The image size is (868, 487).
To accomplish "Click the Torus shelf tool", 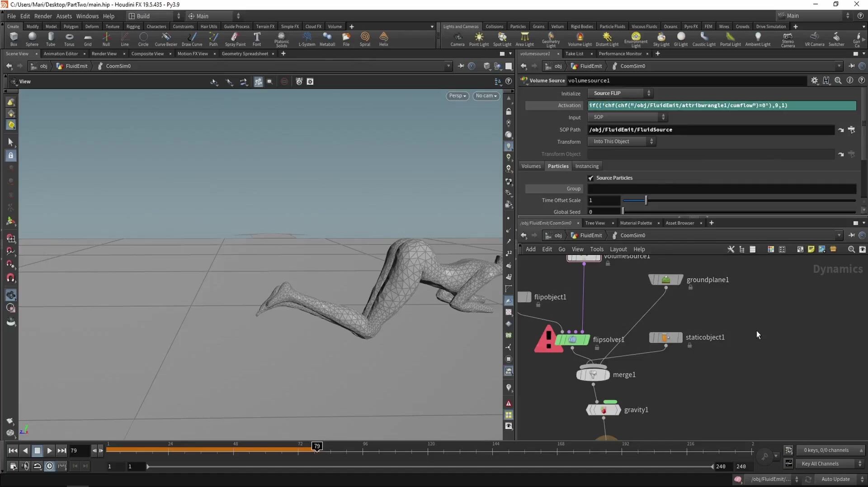I will click(x=69, y=38).
